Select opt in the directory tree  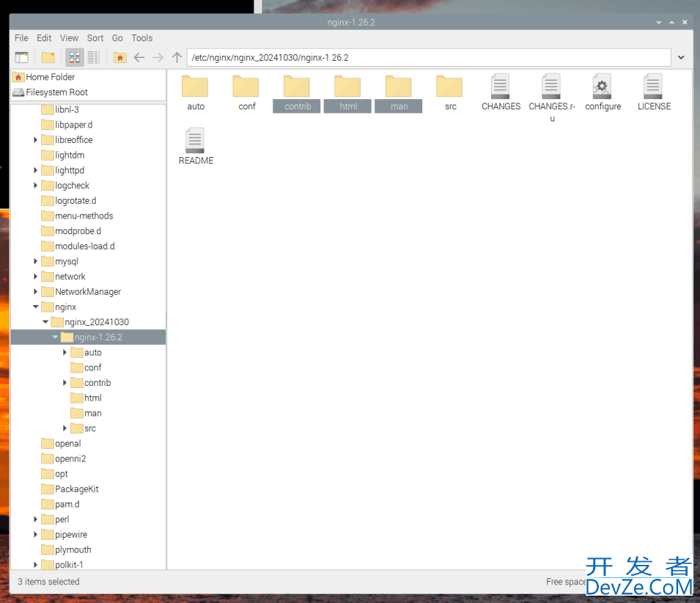[54, 474]
